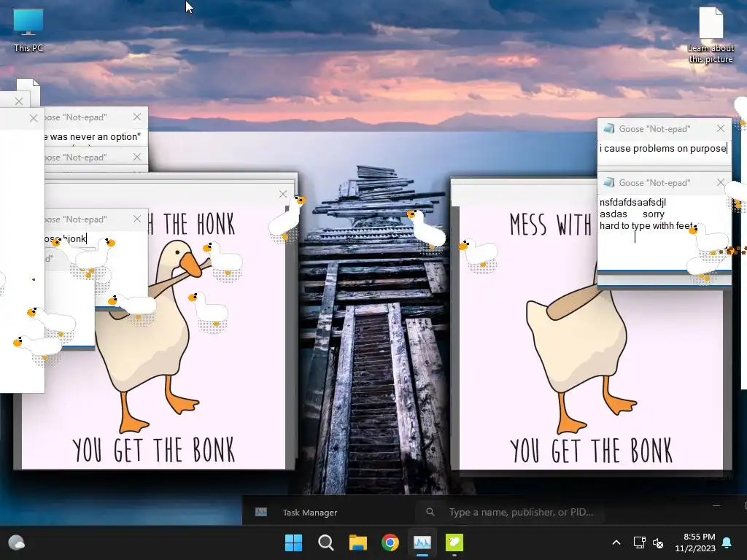Image resolution: width=747 pixels, height=560 pixels.
Task: Close the Not-epad containing 'honk' text
Action: click(137, 219)
